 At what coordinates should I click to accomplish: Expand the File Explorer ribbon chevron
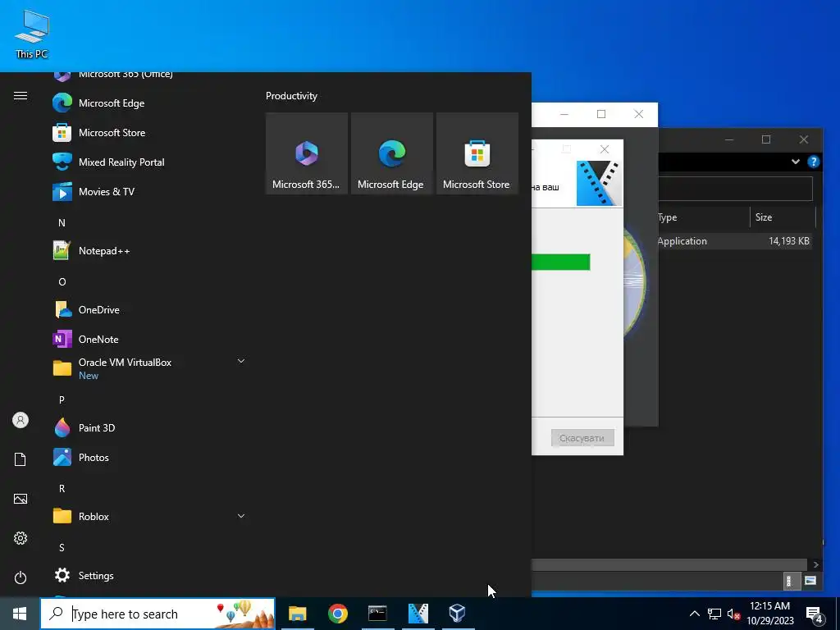(796, 162)
